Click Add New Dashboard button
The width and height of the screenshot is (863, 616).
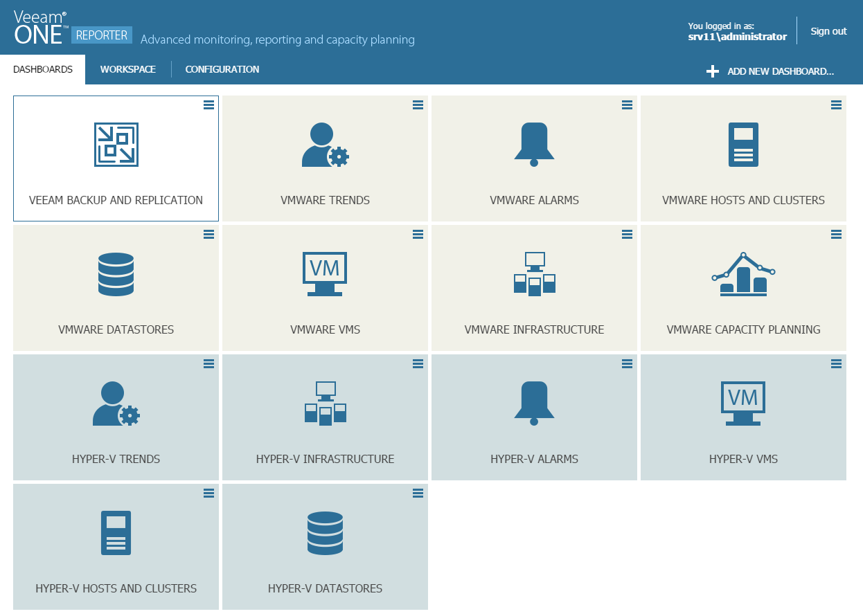click(x=770, y=71)
